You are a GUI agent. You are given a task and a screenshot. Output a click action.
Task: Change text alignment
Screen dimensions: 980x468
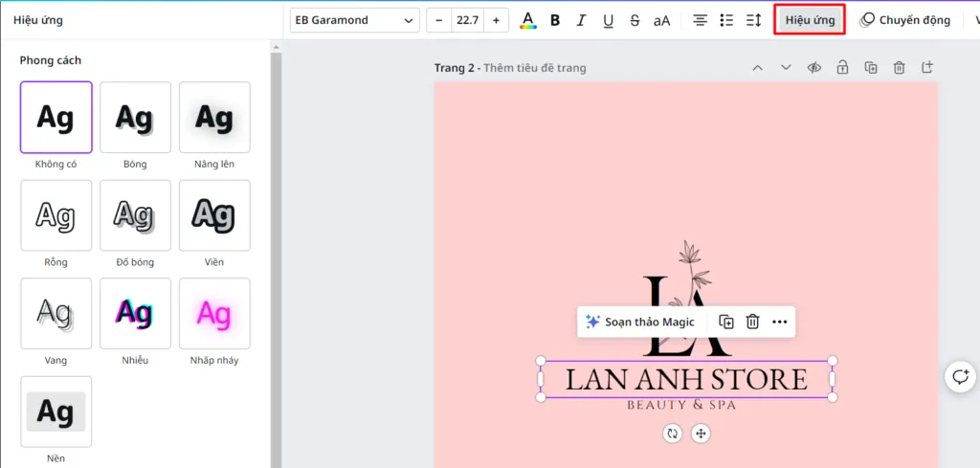click(700, 20)
